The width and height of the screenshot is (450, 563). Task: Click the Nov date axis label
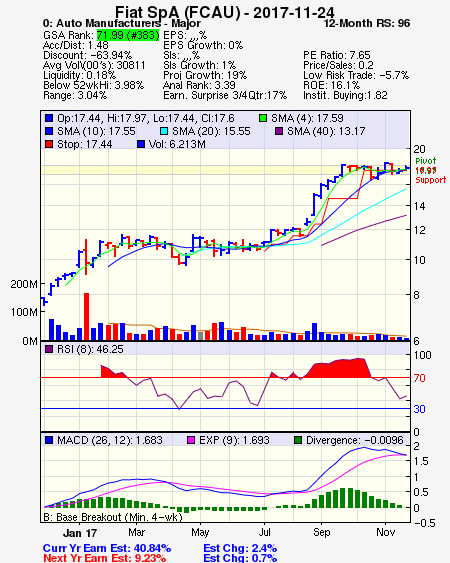pyautogui.click(x=386, y=532)
